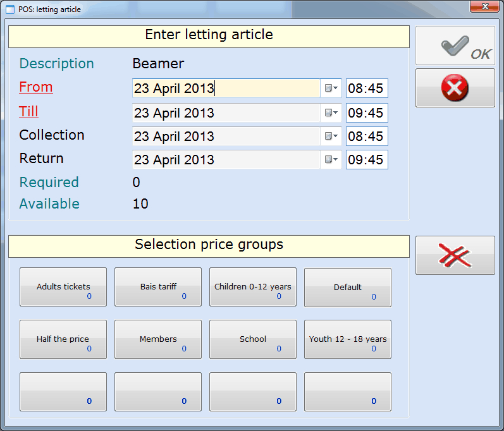This screenshot has height=431, width=504.
Task: Open the From date calendar dropdown
Action: click(331, 88)
